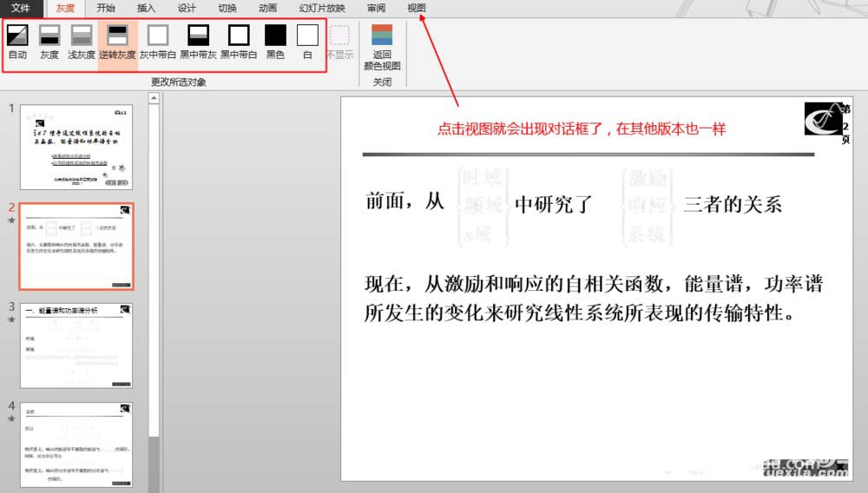
Task: Apply the 黑色 solid black setting
Action: (x=275, y=41)
